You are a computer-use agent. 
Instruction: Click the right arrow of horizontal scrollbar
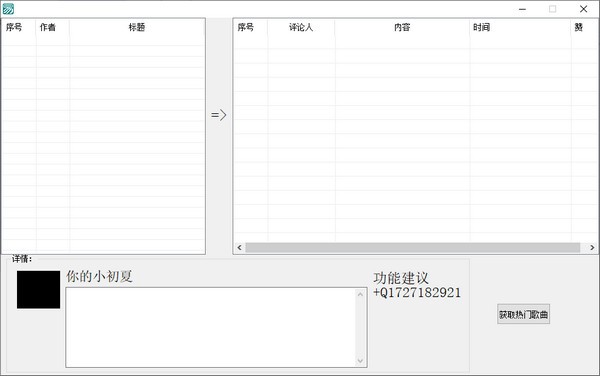[592, 247]
